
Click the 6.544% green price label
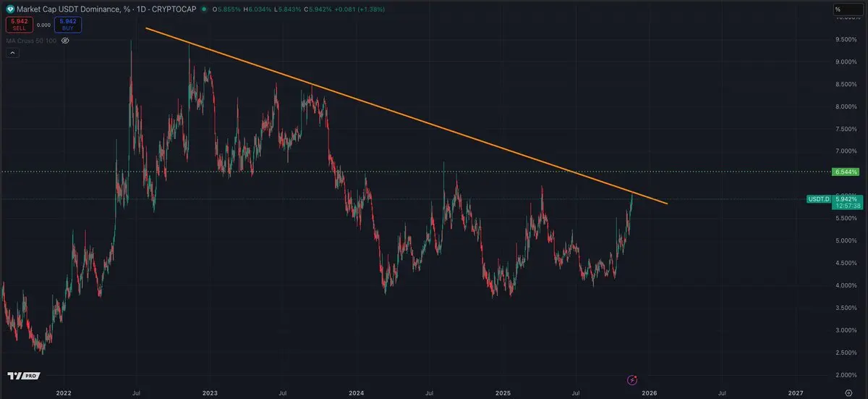(x=844, y=172)
